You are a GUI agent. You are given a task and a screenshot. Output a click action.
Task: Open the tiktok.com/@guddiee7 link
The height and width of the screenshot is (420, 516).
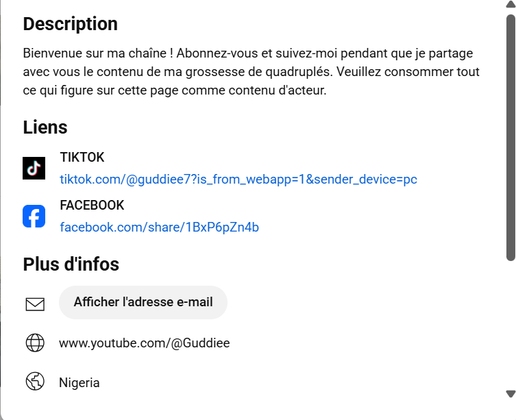pos(238,180)
